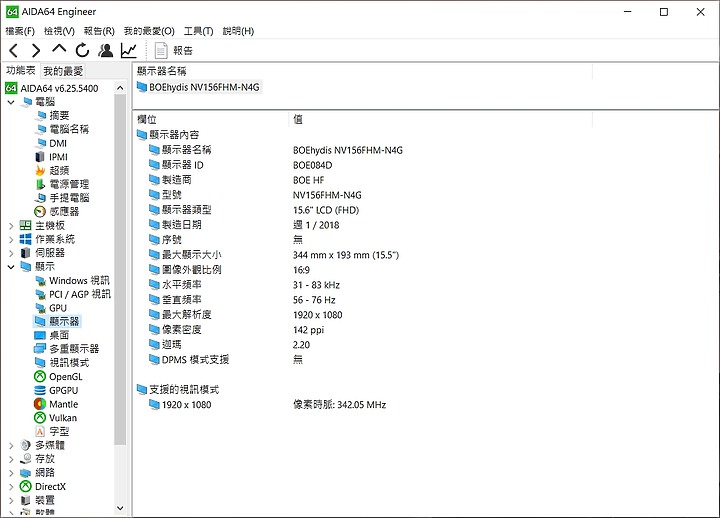Image resolution: width=720 pixels, height=518 pixels.
Task: Click the GPU icon in the tree
Action: click(40, 308)
